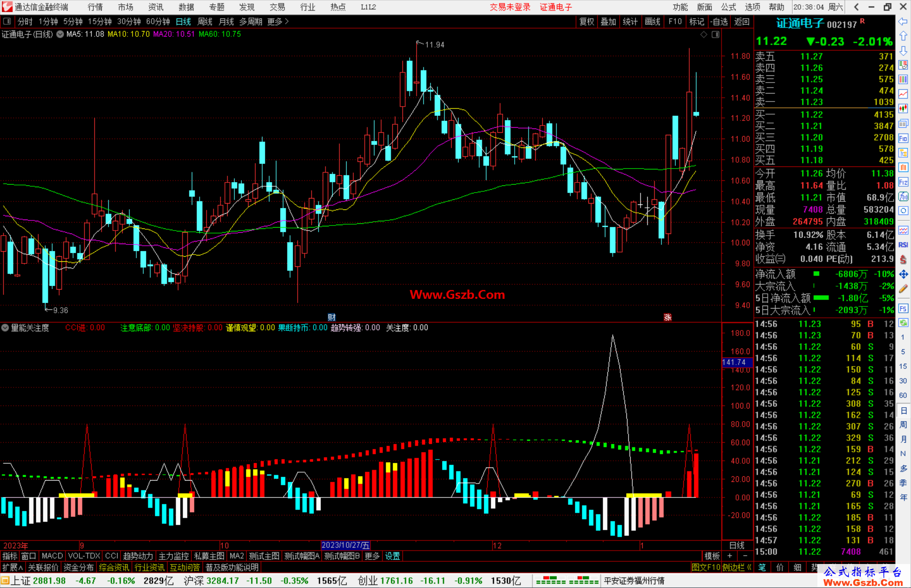Click the blue four-way move arrows icon
The image size is (911, 588).
click(x=903, y=274)
